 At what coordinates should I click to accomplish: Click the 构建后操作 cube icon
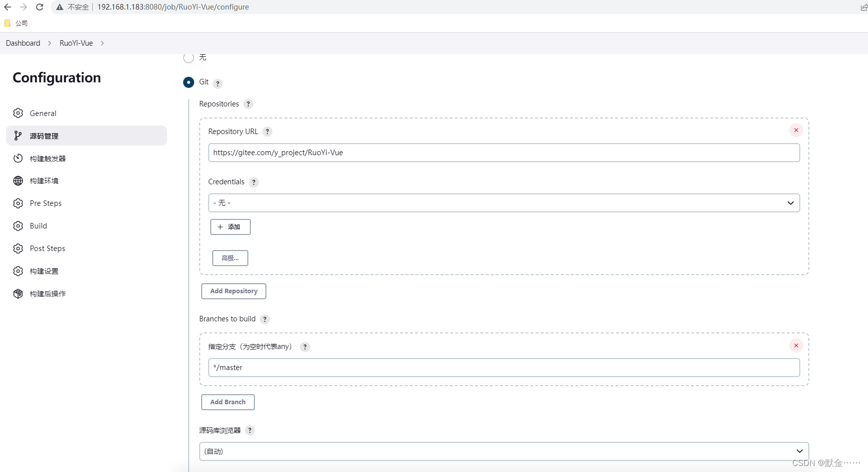point(18,294)
